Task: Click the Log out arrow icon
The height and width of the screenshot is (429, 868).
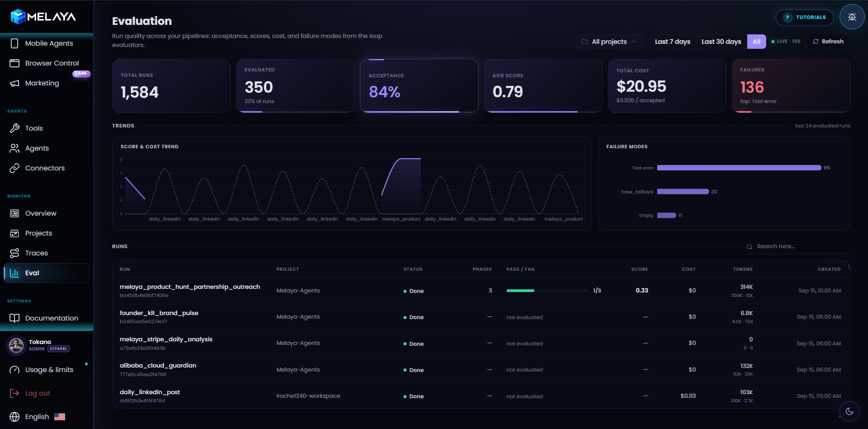Action: 14,393
